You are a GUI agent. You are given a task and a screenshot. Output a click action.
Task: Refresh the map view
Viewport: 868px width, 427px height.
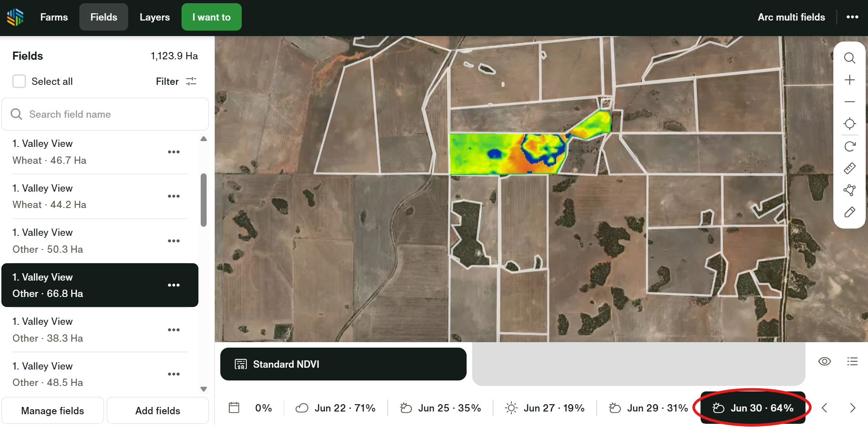849,146
